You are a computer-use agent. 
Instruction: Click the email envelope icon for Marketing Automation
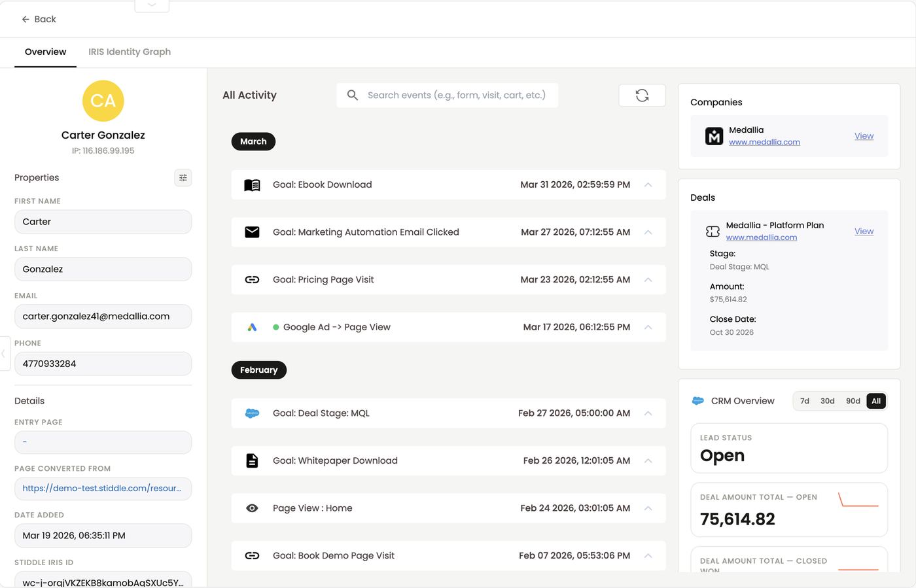coord(252,232)
